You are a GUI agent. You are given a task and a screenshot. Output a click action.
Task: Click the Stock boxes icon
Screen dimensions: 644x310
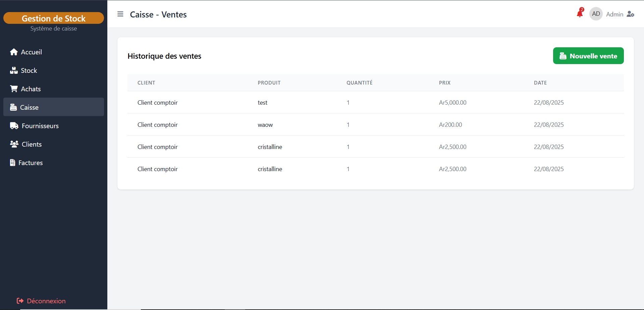coord(14,70)
